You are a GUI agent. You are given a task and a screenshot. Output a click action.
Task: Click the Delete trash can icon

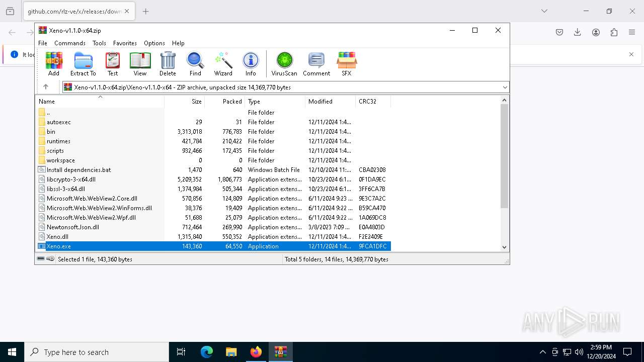[168, 64]
